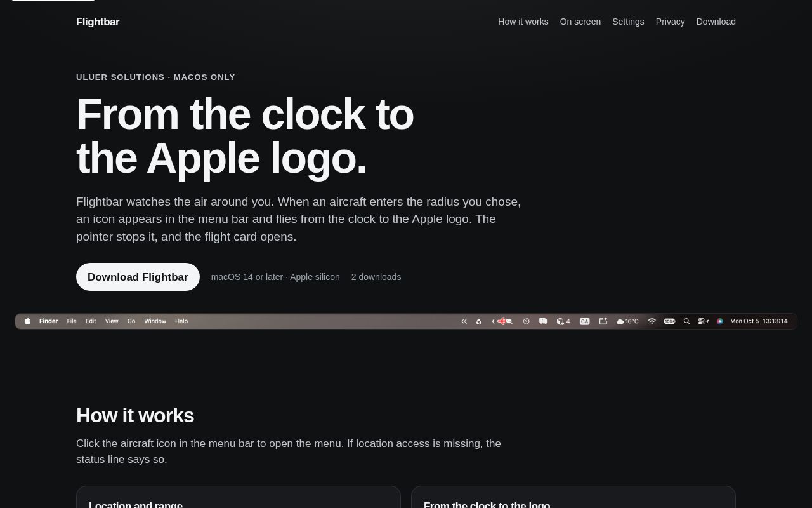This screenshot has height=508, width=812.
Task: Click the Spotlight magnifier in the menu bar preview
Action: (x=686, y=321)
